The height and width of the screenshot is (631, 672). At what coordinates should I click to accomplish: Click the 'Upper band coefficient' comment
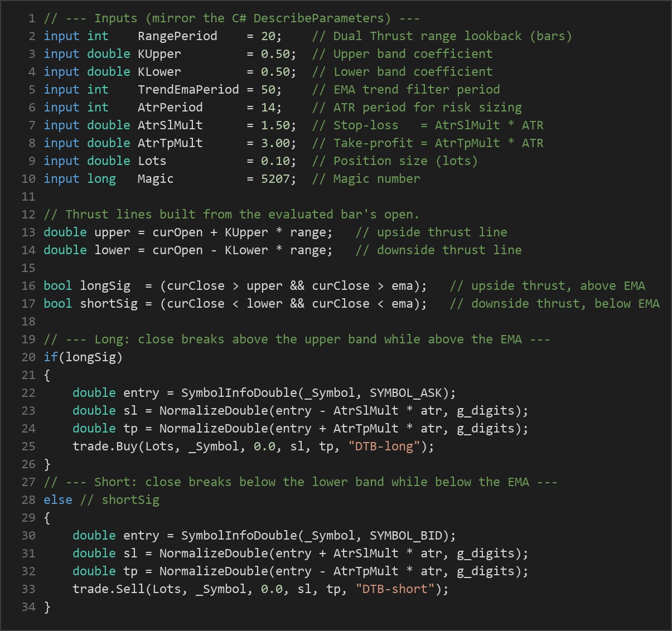click(x=402, y=54)
